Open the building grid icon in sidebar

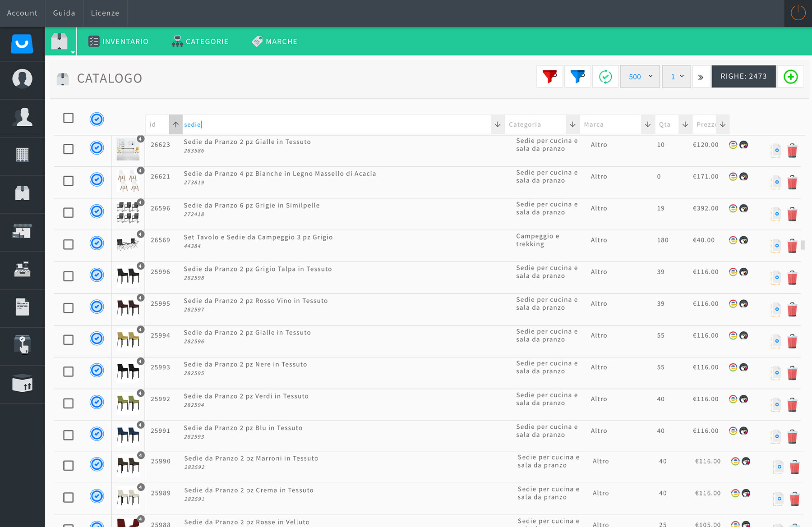click(x=22, y=155)
